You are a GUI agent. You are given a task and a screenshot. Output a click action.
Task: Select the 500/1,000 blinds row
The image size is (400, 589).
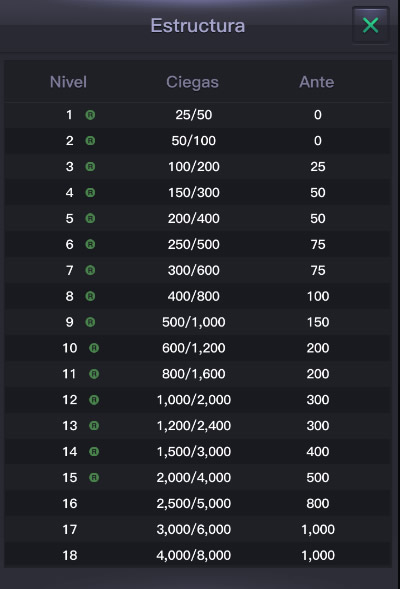(x=198, y=322)
